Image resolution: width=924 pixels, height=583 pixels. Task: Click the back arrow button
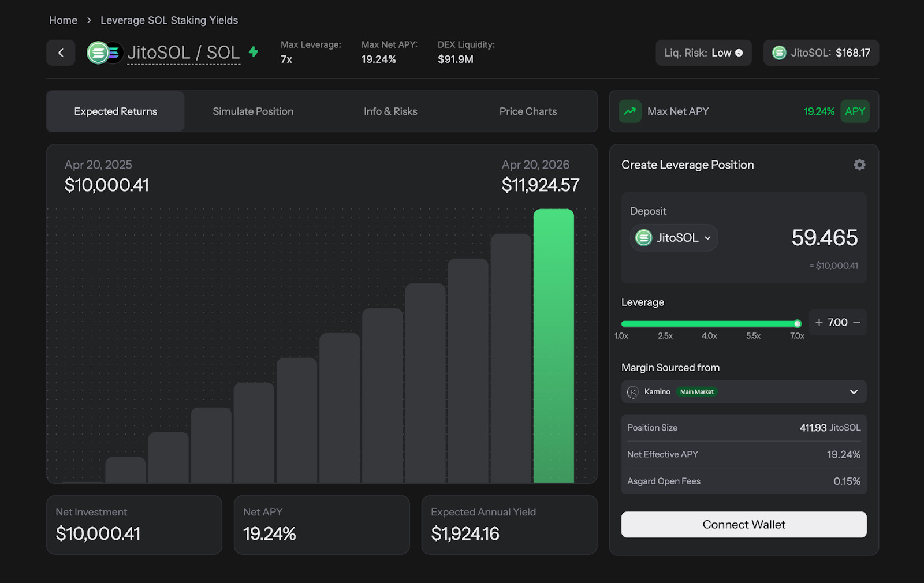61,53
